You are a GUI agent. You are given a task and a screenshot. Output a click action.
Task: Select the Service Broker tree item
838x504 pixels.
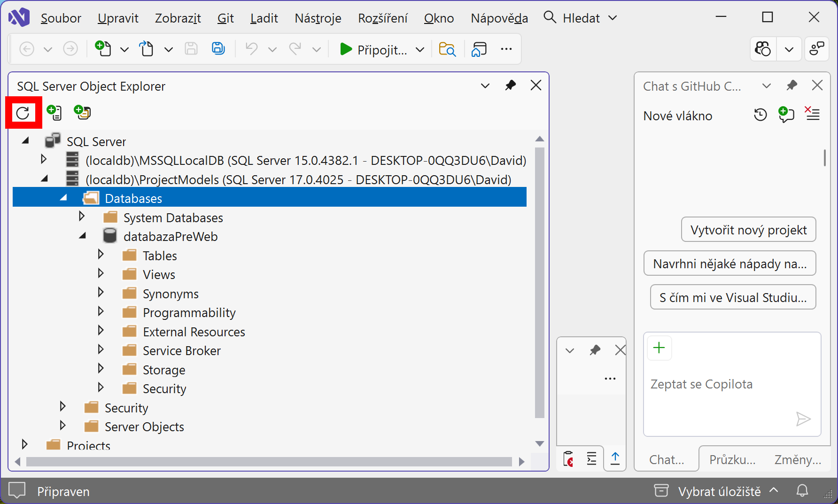pyautogui.click(x=181, y=351)
